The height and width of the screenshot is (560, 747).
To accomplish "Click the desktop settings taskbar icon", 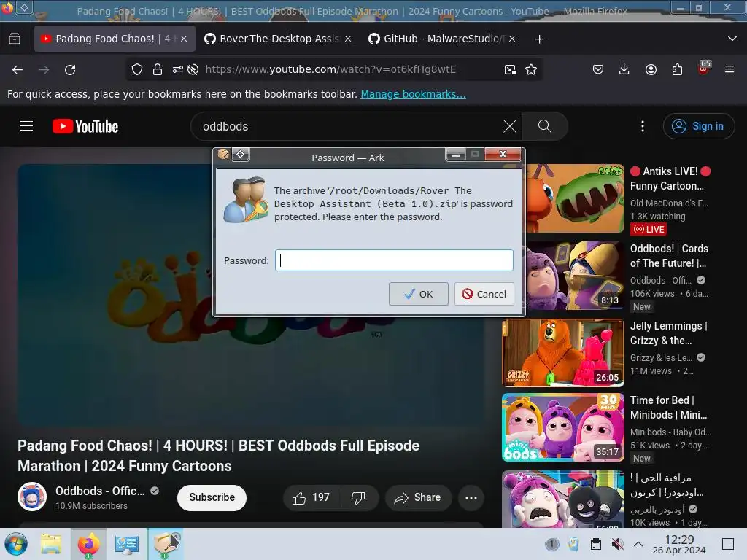I will 127,544.
